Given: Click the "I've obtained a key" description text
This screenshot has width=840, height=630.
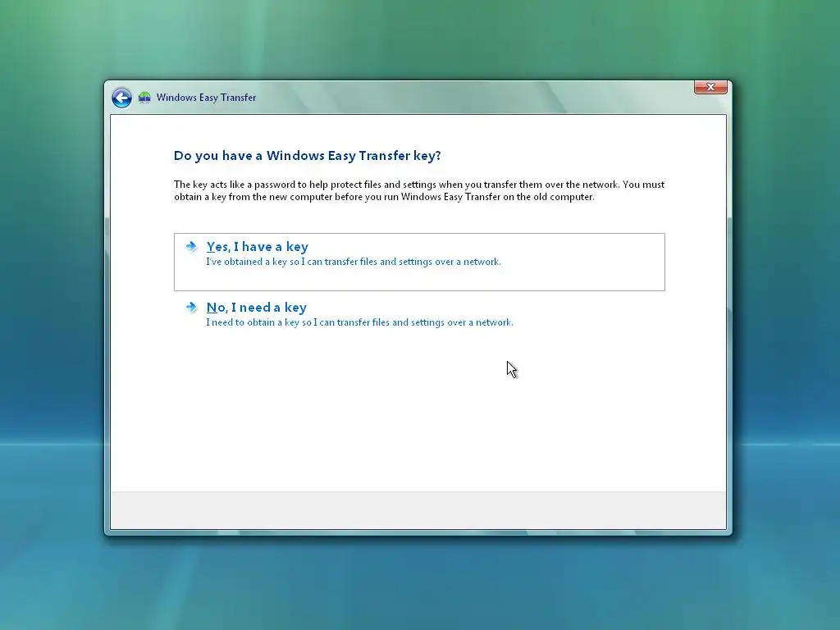Looking at the screenshot, I should (354, 262).
